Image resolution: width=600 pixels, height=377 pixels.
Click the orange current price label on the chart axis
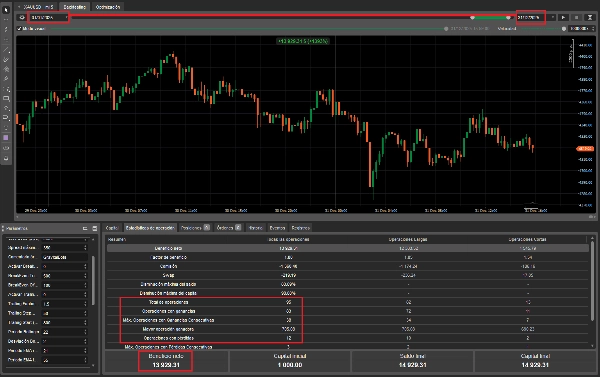pyautogui.click(x=585, y=149)
